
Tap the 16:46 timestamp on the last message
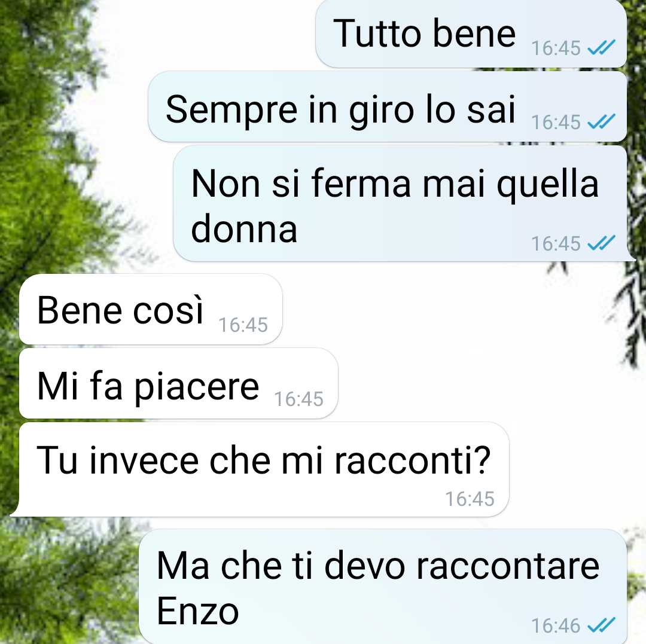click(556, 625)
